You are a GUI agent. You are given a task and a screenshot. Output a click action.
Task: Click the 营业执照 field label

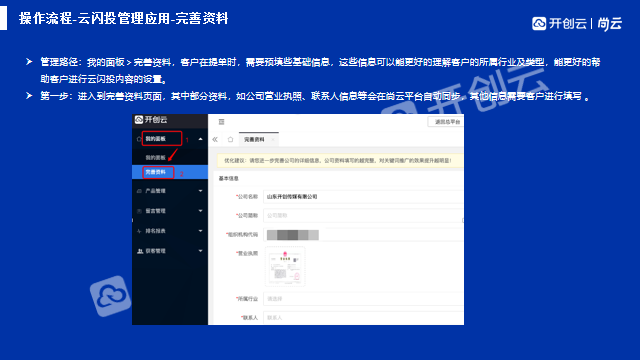pos(247,253)
